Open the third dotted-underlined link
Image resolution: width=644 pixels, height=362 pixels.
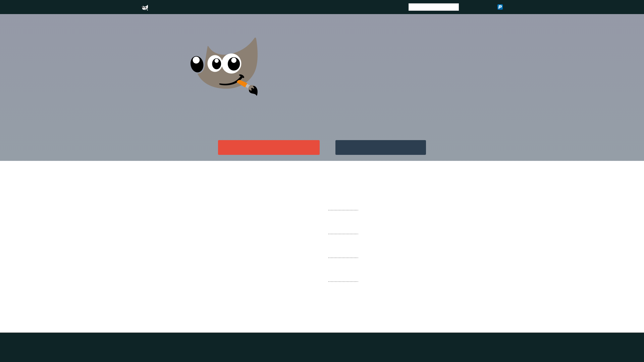[x=343, y=256]
